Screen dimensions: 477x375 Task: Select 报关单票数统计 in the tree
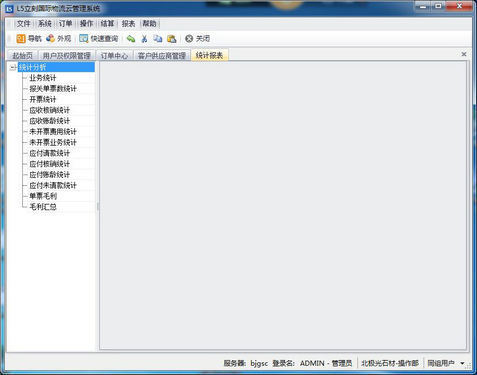click(x=53, y=89)
